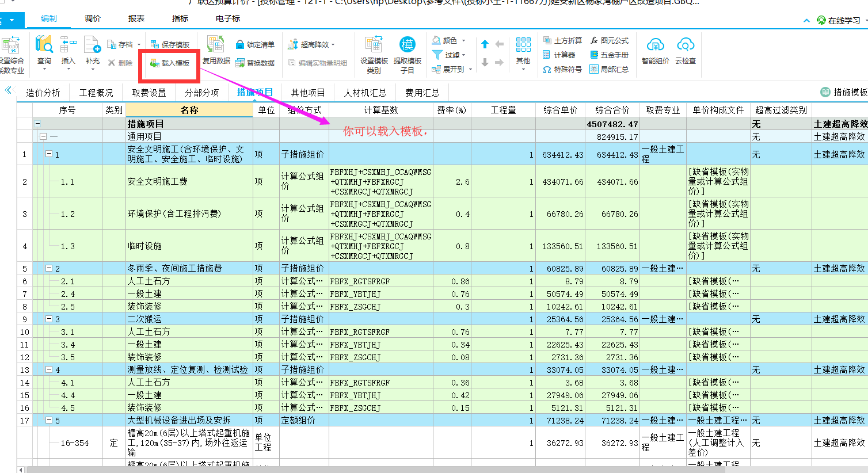Screen dimensions: 868x473
Task: Open the 人材机汇总 tab
Action: coord(365,92)
